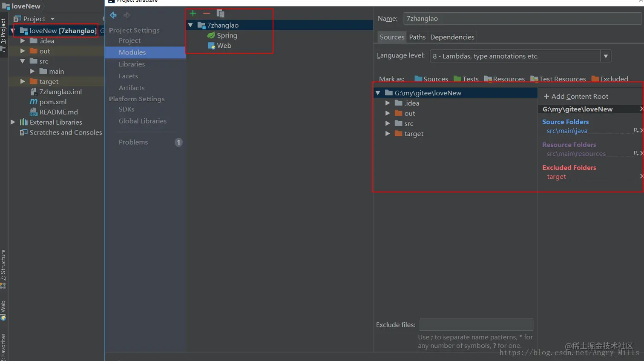The width and height of the screenshot is (644, 361).
Task: Select Scratches and Consoles item
Action: pos(61,132)
